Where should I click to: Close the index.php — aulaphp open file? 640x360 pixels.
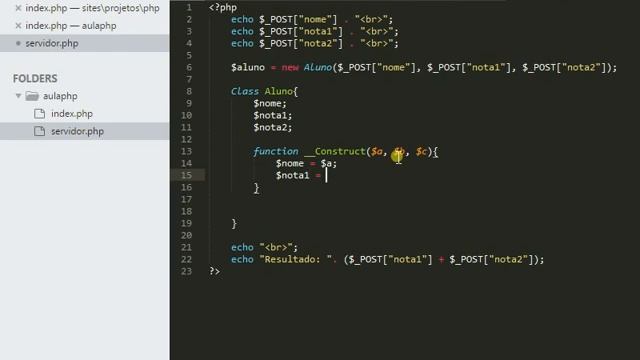pos(18,25)
